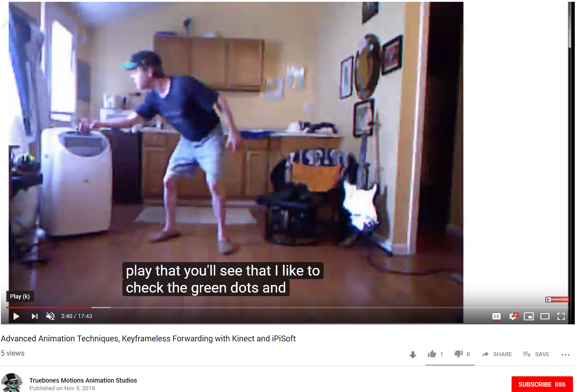
Task: Open the video settings gear
Action: click(513, 316)
